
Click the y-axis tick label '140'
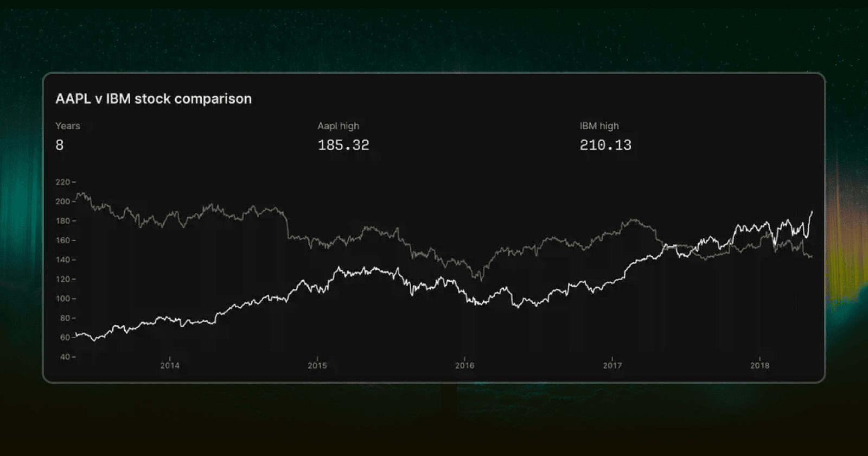tap(63, 259)
